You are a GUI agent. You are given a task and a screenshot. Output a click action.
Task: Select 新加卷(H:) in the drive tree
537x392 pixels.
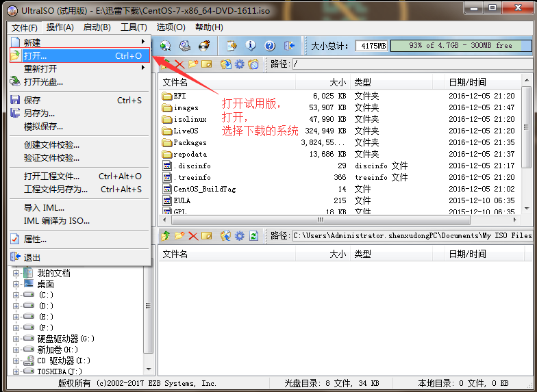point(58,350)
